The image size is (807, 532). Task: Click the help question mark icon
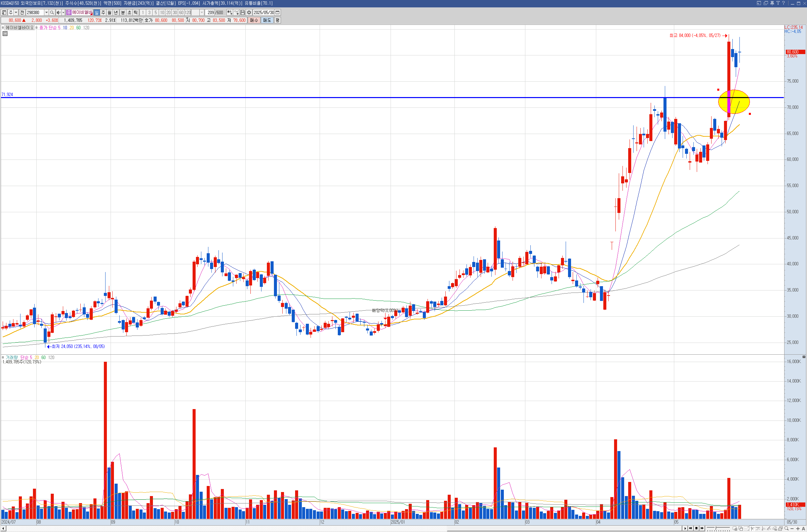(783, 3)
